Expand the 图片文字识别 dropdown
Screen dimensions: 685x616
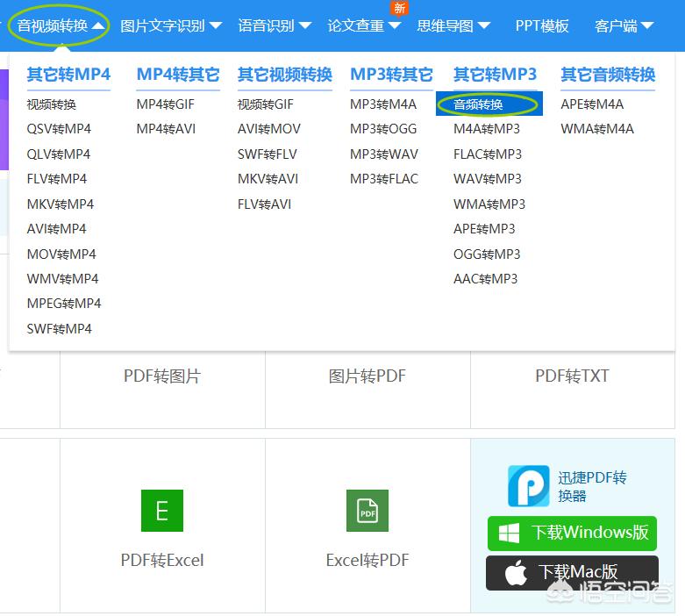171,25
